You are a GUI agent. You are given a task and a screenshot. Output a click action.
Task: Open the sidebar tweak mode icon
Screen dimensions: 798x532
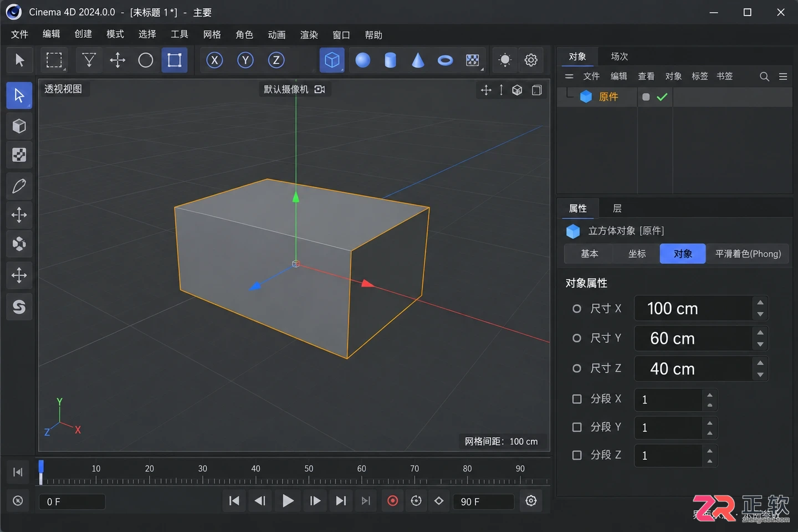point(19,244)
